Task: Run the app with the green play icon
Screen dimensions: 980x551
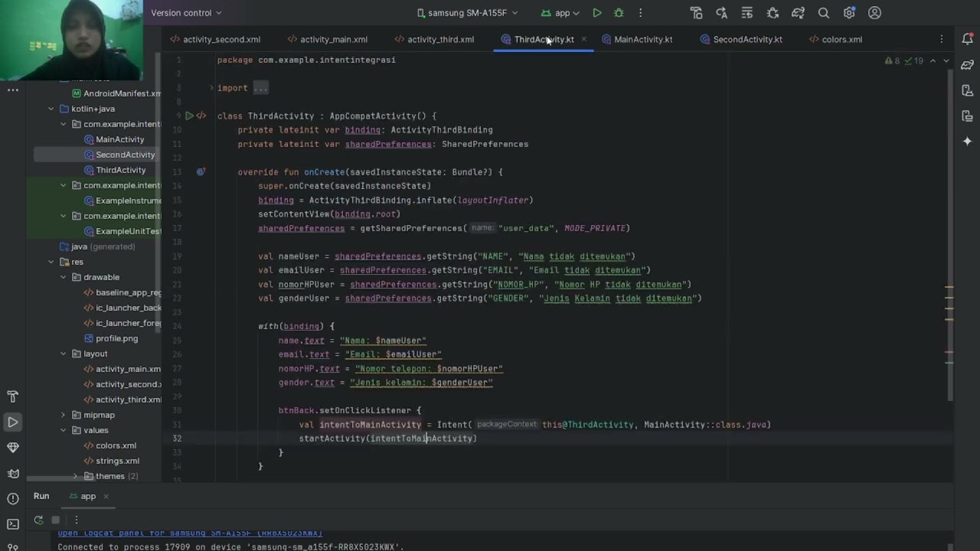Action: click(x=597, y=13)
